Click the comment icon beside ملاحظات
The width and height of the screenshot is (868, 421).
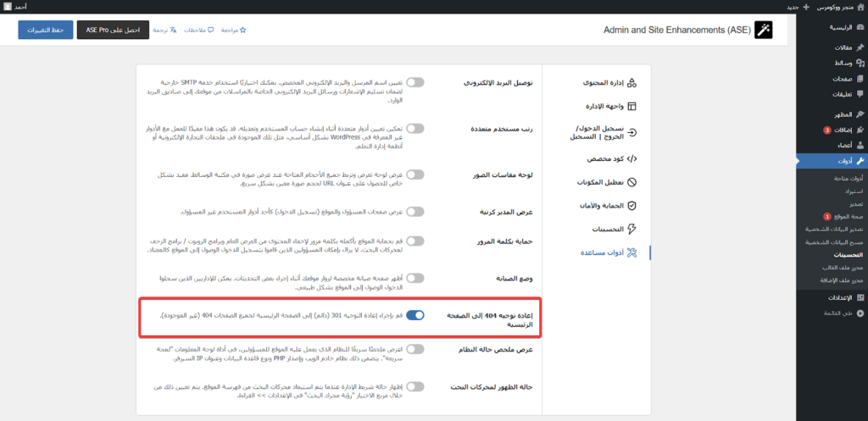pos(210,30)
